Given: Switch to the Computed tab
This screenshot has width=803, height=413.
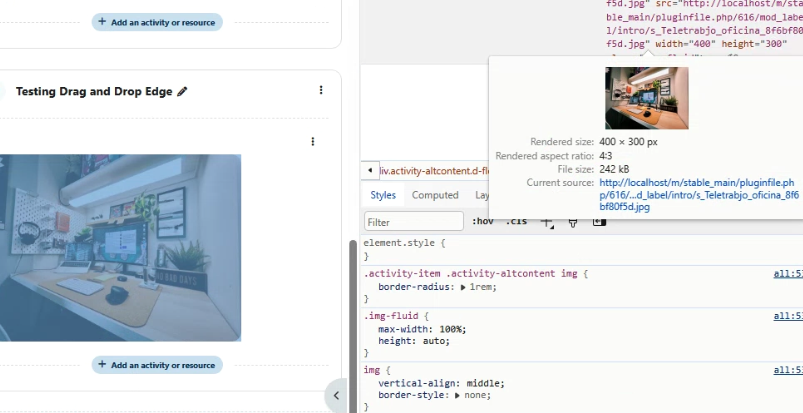Looking at the screenshot, I should point(435,195).
